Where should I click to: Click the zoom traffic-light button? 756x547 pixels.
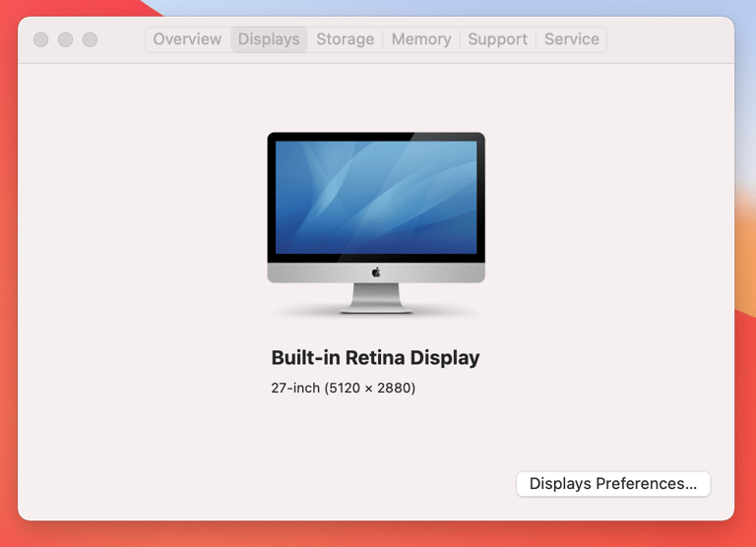[x=90, y=39]
